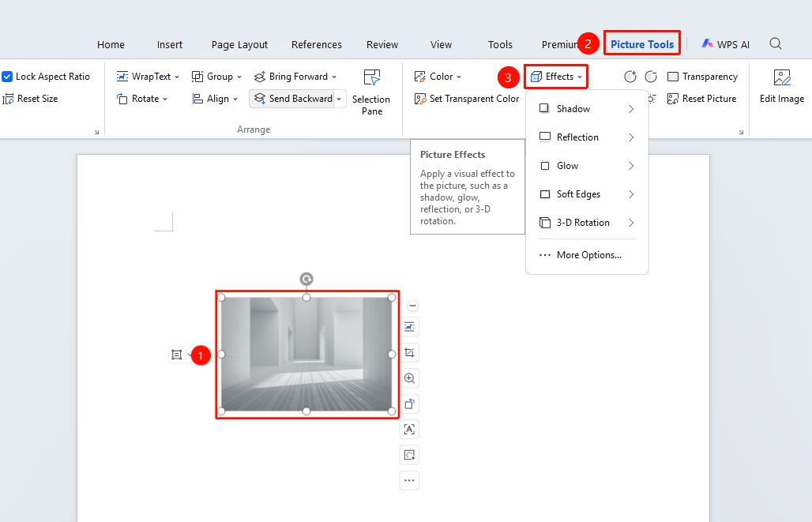Click the search magnifier icon in ribbon
812x522 pixels.
click(775, 44)
